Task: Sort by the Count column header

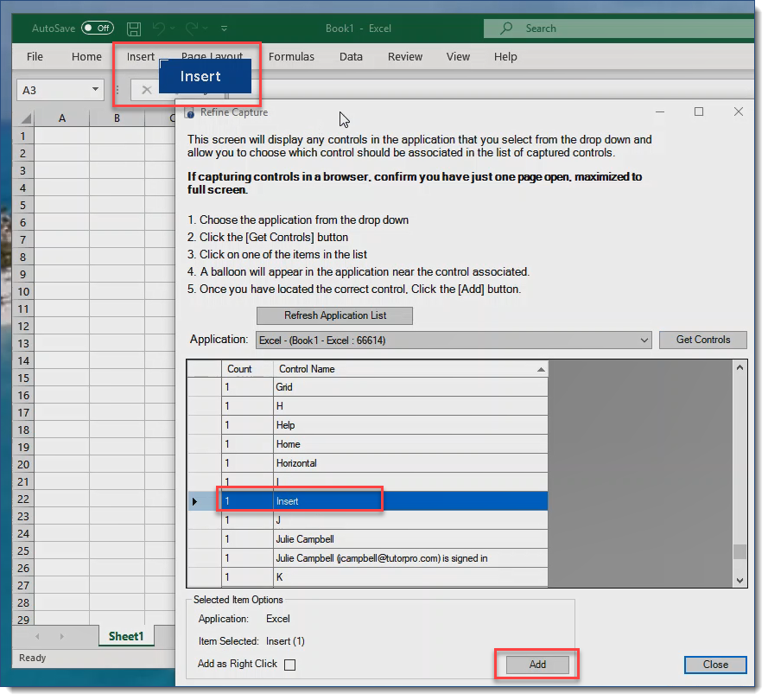Action: tap(247, 369)
